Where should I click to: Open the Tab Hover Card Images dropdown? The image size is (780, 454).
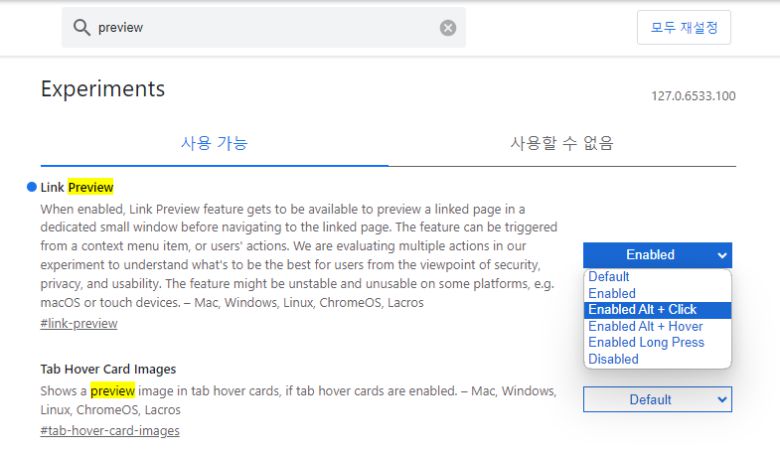point(657,400)
